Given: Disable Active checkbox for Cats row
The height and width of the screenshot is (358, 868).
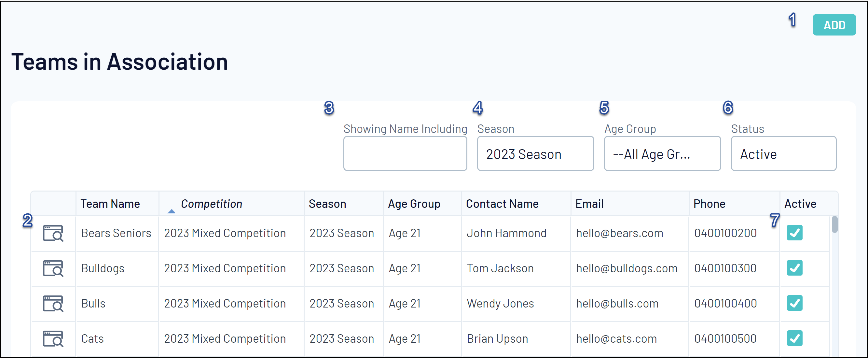Looking at the screenshot, I should tap(794, 338).
